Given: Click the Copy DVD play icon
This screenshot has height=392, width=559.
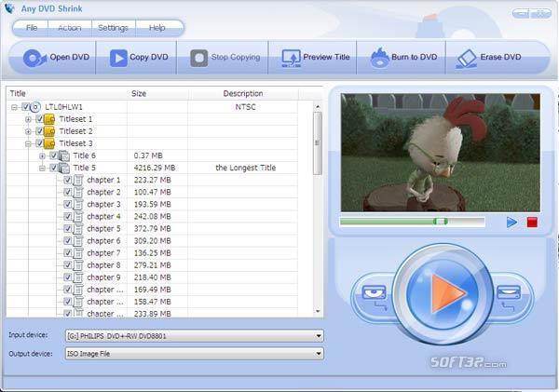Looking at the screenshot, I should 118,58.
